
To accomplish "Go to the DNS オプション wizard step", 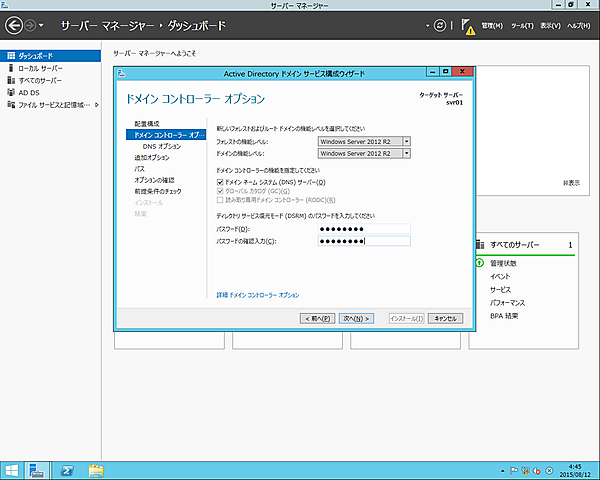I will click(x=161, y=146).
